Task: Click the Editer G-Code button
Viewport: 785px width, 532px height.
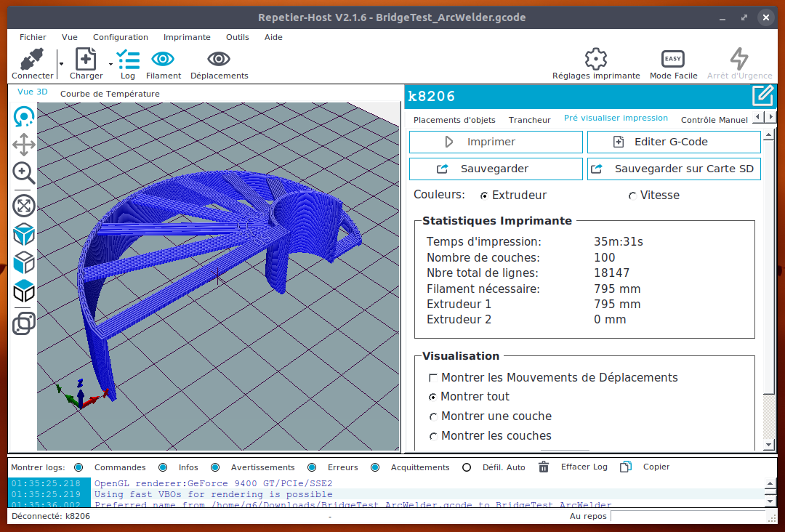Action: 674,142
